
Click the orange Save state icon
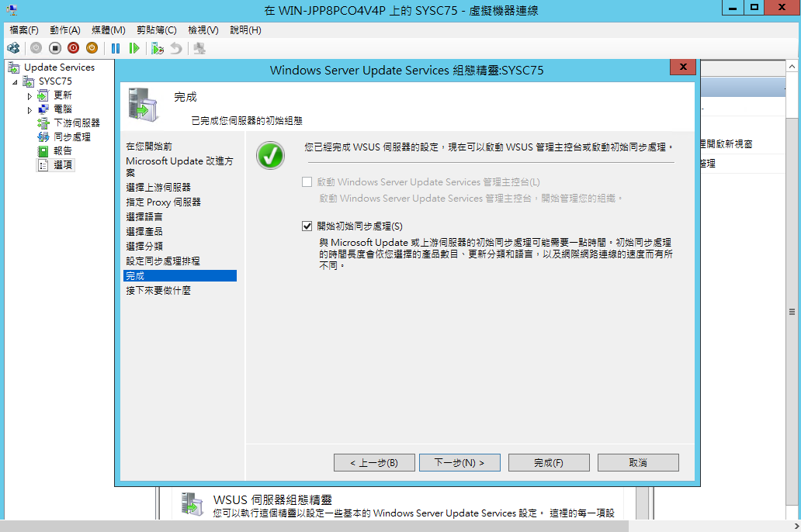click(92, 49)
